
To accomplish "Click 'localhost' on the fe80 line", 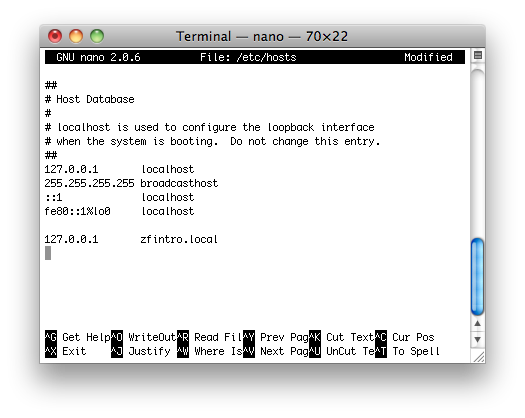I will tap(168, 211).
